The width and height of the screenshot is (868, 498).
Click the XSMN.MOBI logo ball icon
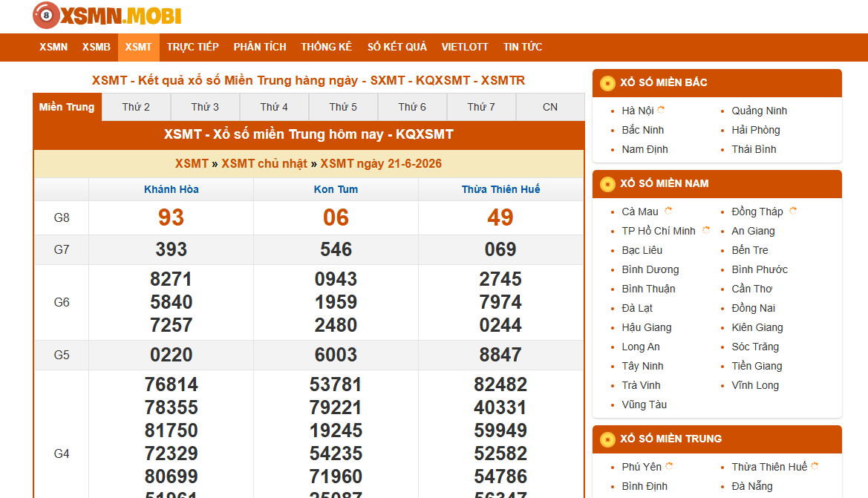[46, 16]
